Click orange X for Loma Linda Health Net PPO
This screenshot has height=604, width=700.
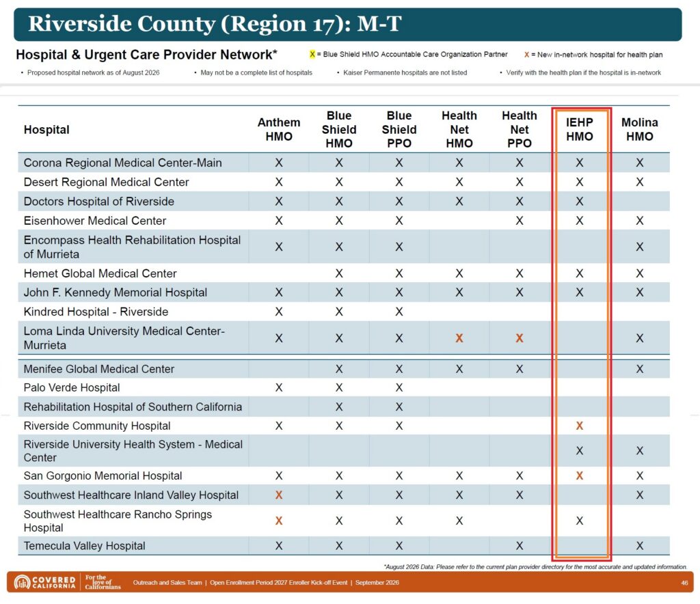[x=520, y=338]
